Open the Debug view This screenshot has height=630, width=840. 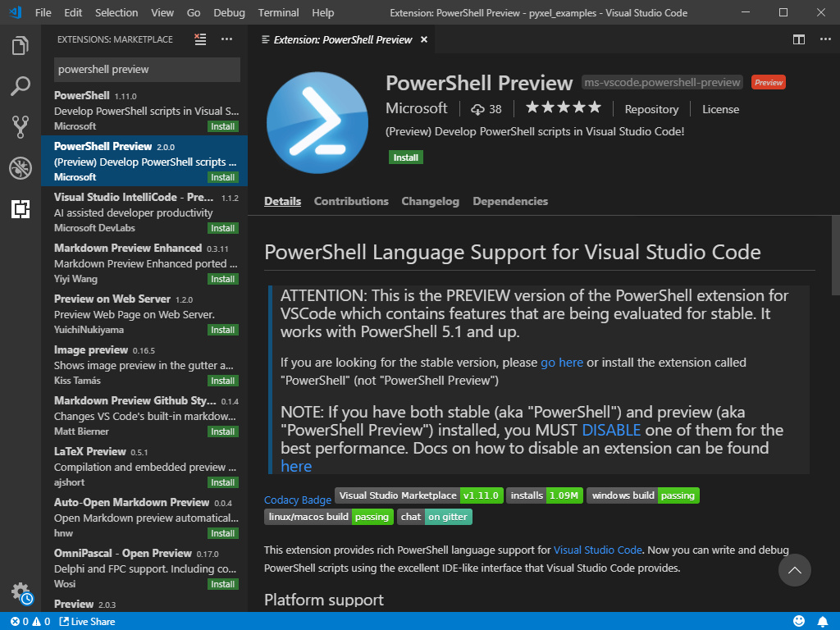21,168
